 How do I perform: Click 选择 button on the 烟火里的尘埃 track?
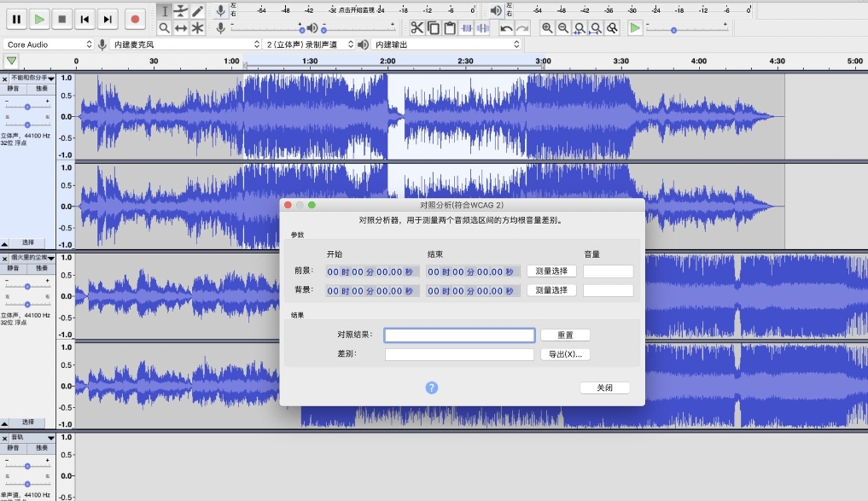click(x=28, y=422)
